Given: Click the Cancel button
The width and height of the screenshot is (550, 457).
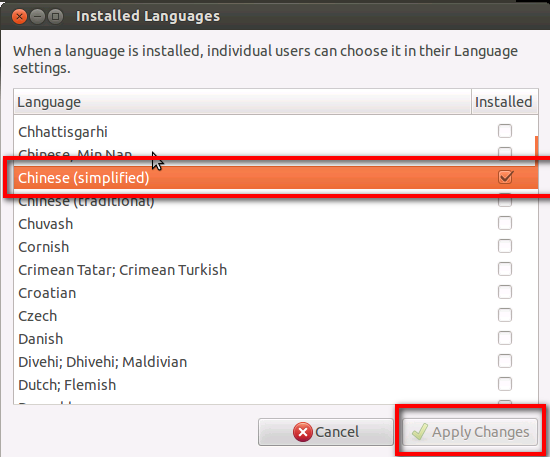Looking at the screenshot, I should tap(326, 432).
